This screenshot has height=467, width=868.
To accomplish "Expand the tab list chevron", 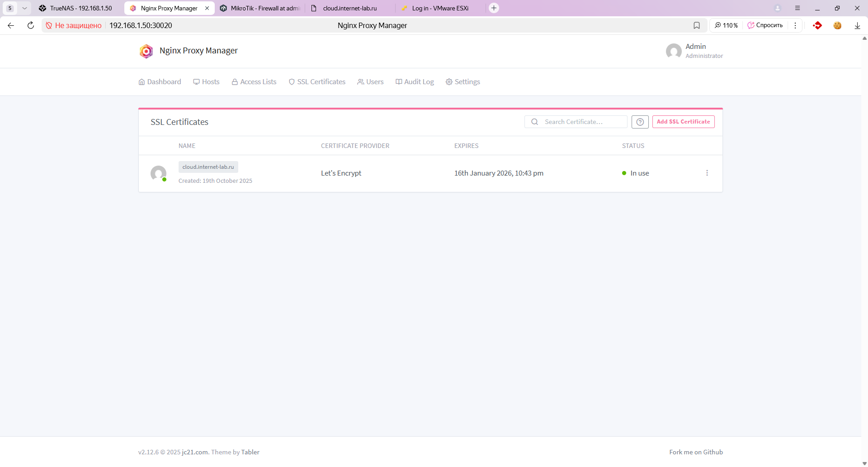I will [24, 8].
